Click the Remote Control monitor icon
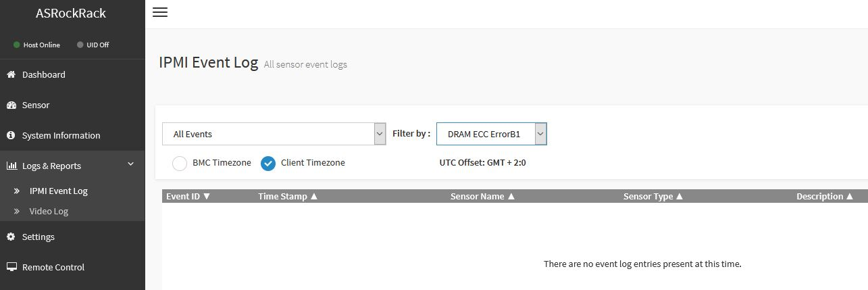The image size is (868, 290). (x=11, y=268)
